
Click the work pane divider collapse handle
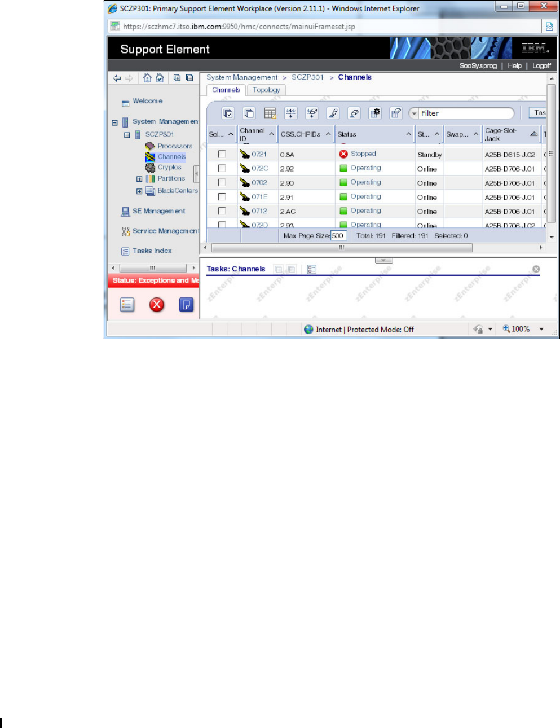pos(383,260)
